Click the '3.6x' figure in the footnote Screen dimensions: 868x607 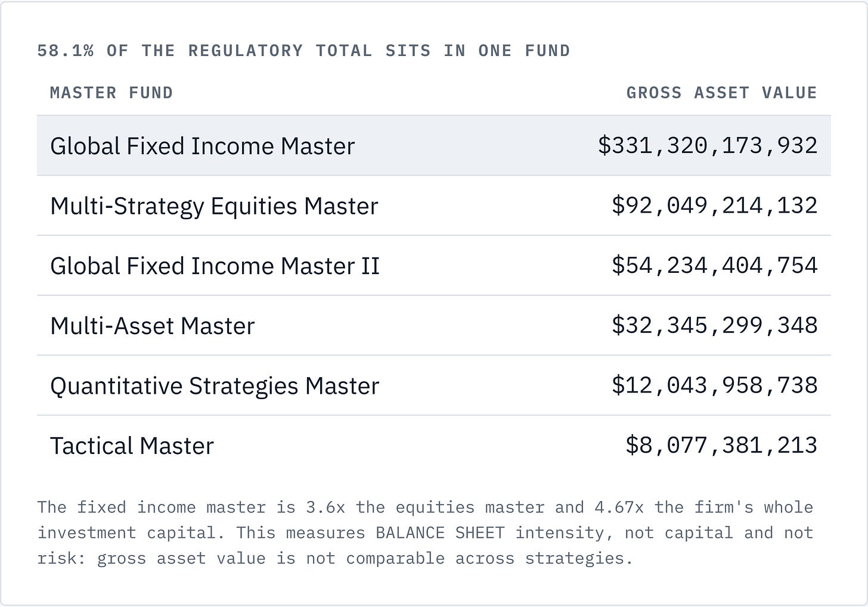pos(325,507)
